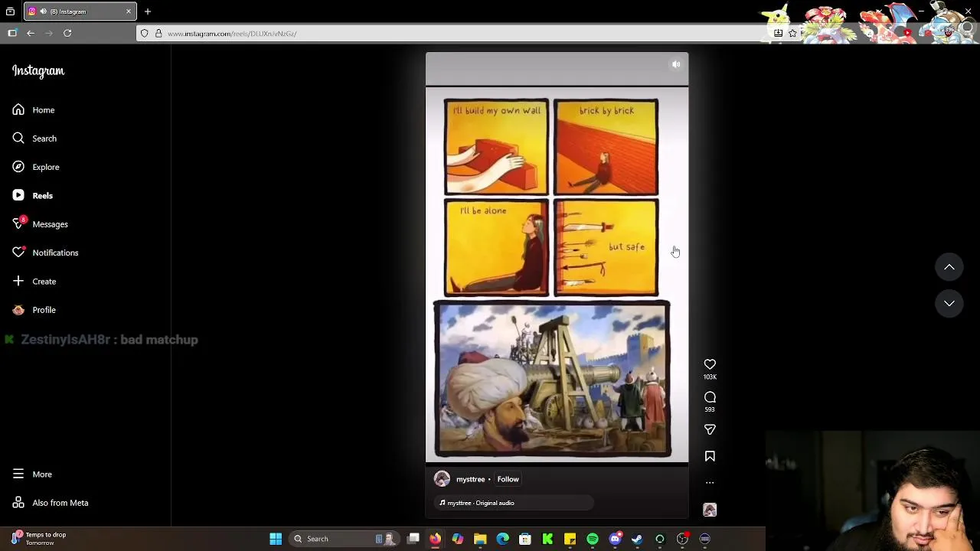Click the padlock site info icon
The image size is (980, 551).
point(158,34)
